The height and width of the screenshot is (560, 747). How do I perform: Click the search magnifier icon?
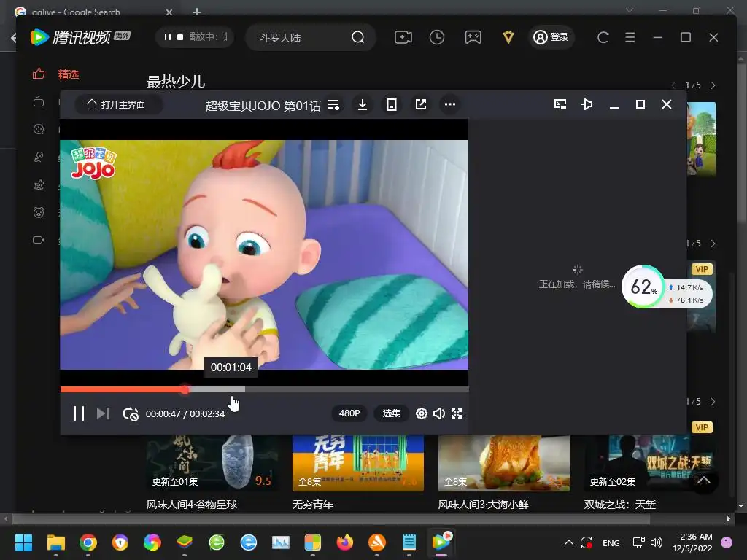357,37
